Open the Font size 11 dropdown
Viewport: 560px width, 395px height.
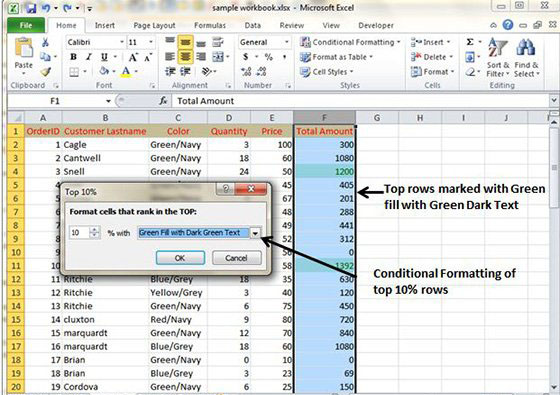[151, 42]
